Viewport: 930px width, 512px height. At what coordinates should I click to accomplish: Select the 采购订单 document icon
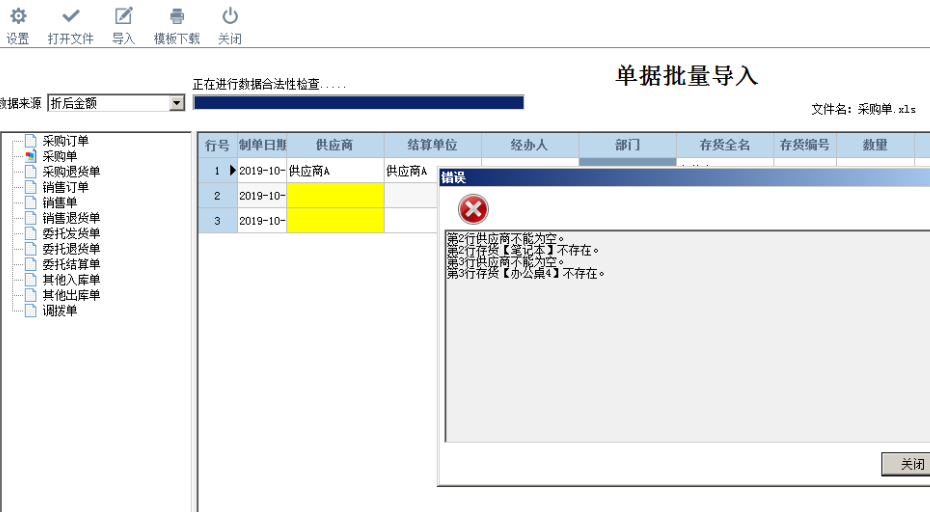coord(31,141)
